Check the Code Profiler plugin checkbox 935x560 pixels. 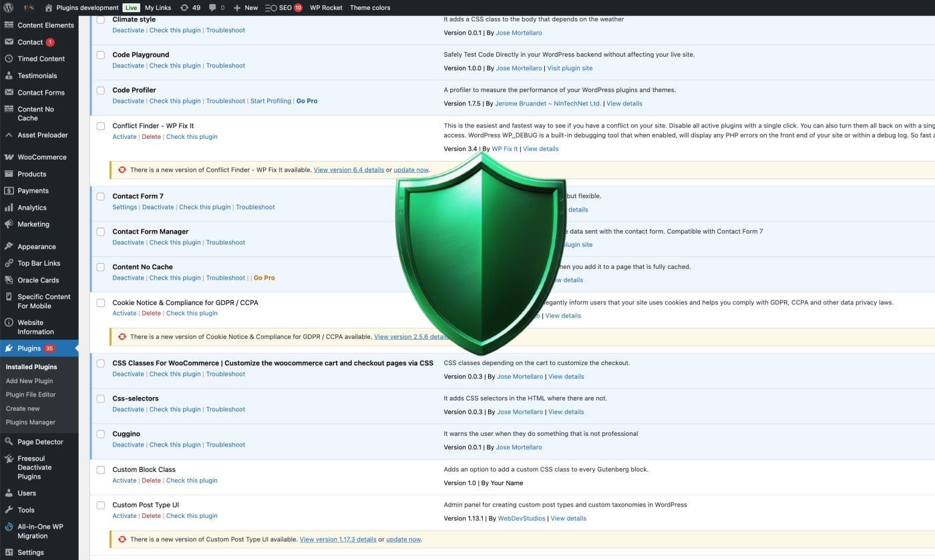pos(101,90)
